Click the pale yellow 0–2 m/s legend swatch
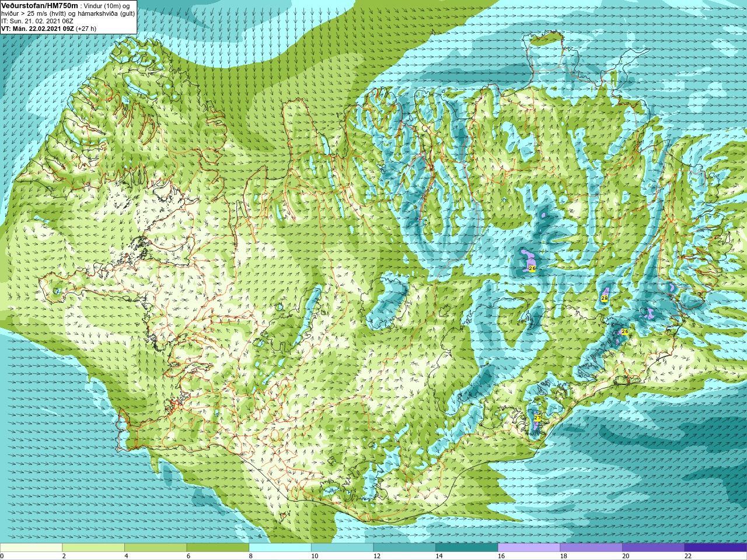 [31, 548]
